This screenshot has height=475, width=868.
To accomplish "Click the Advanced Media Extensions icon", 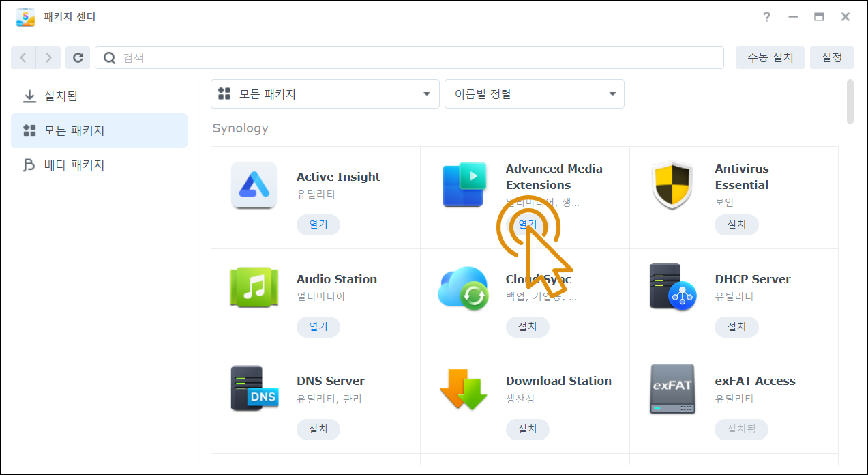I will (x=464, y=185).
